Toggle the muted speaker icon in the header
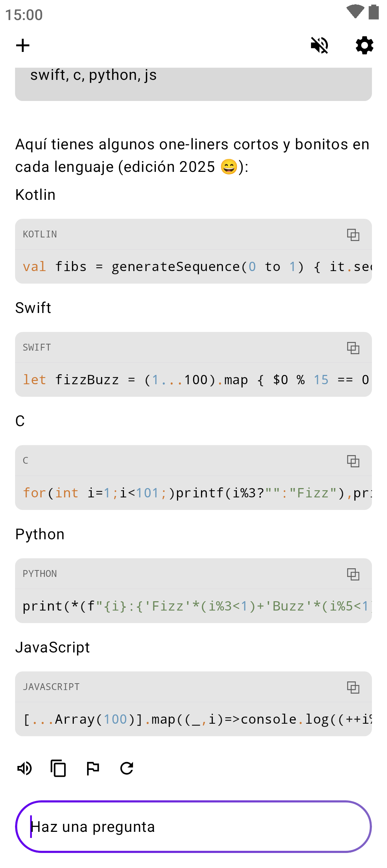Viewport: 387px width, 868px height. 319,45
